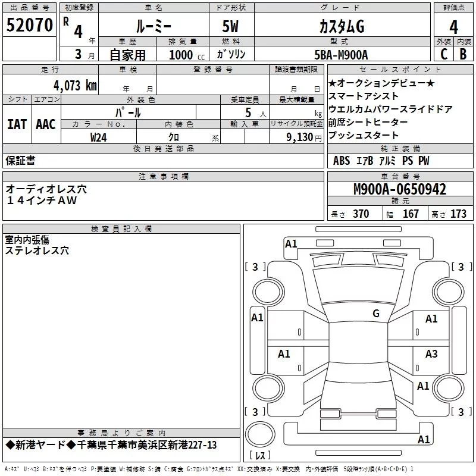Click the 登録番号 header
Screen dimensions: 476x476
(x=213, y=70)
